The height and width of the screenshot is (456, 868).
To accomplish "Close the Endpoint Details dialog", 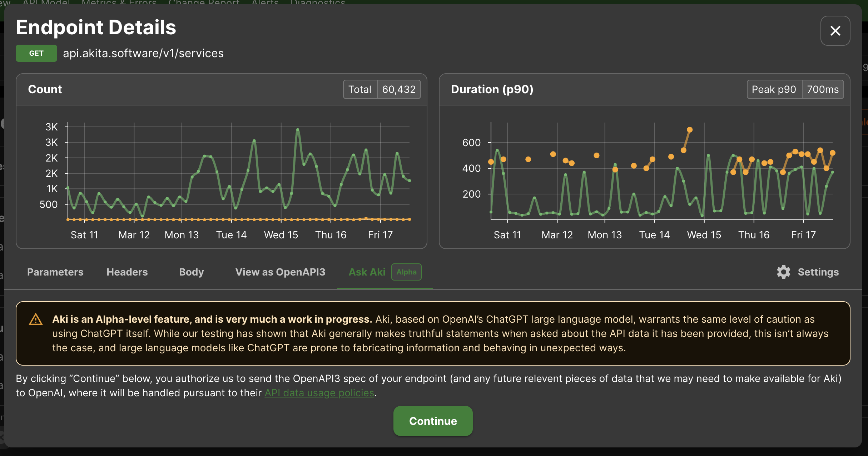I will pyautogui.click(x=835, y=31).
